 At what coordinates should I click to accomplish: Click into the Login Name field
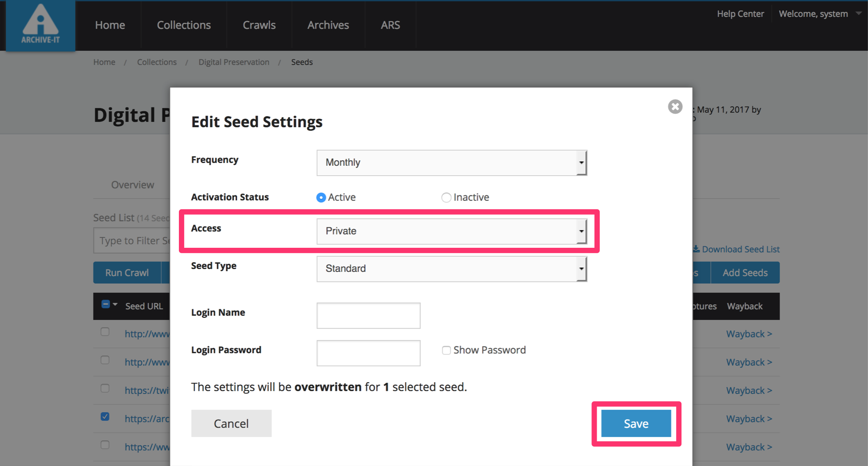(368, 315)
